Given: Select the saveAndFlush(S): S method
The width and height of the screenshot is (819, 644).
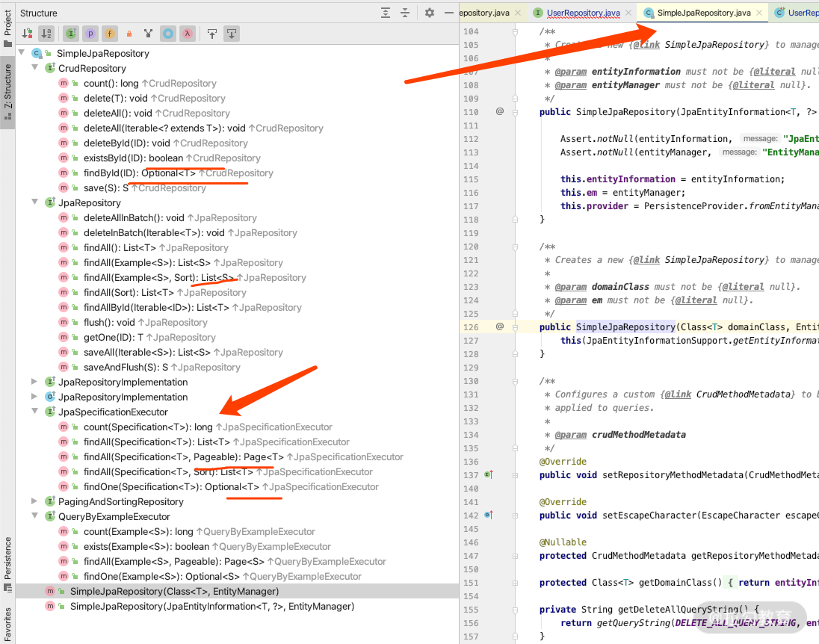Looking at the screenshot, I should 237,367.
